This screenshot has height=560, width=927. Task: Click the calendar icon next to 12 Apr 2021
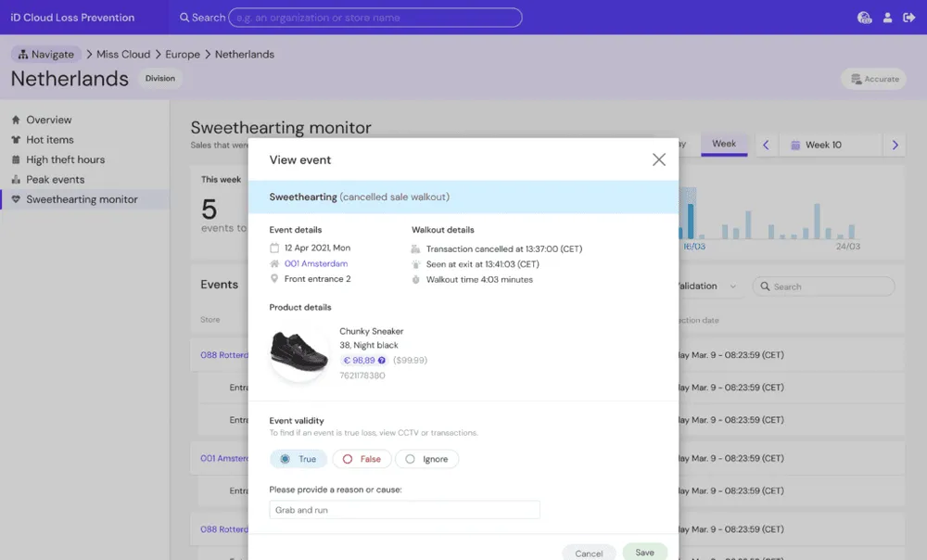coord(274,248)
